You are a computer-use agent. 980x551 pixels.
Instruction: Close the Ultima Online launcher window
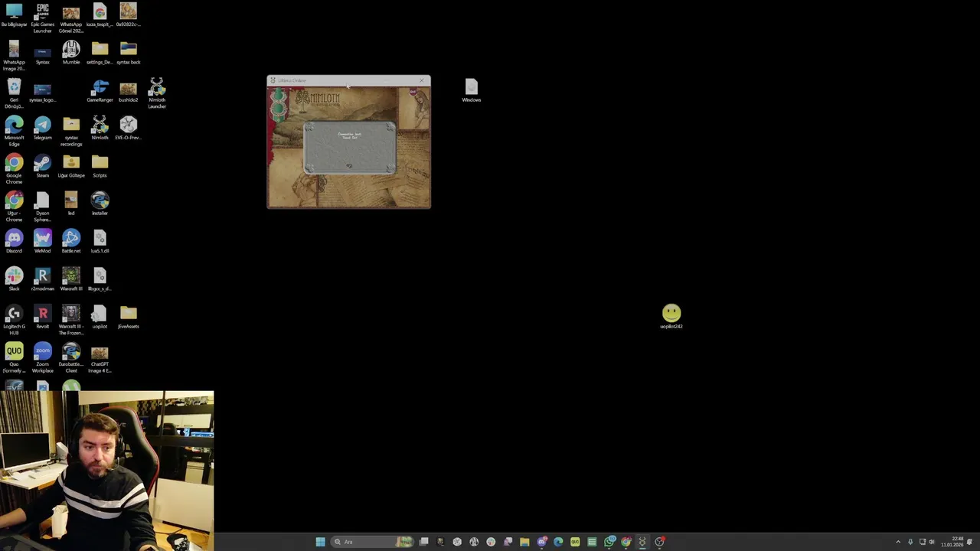tap(421, 80)
